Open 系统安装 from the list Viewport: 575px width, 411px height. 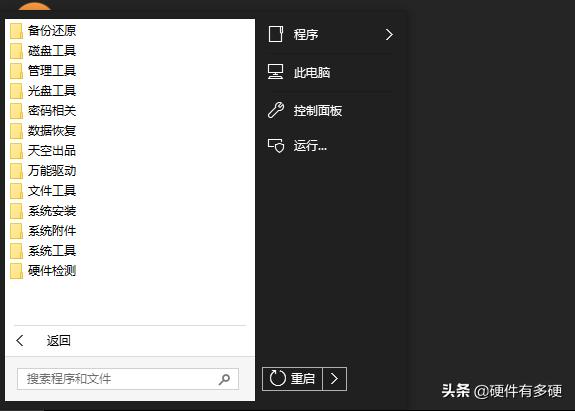point(52,211)
